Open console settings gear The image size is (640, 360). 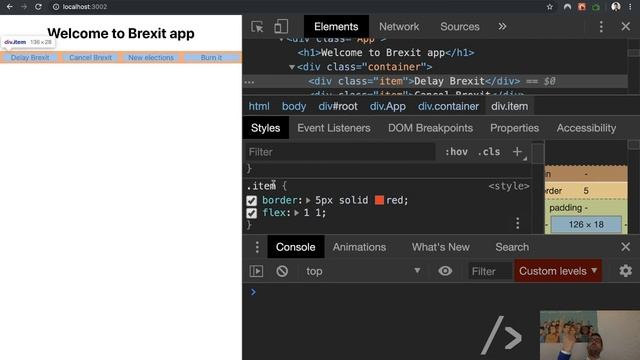pyautogui.click(x=625, y=271)
